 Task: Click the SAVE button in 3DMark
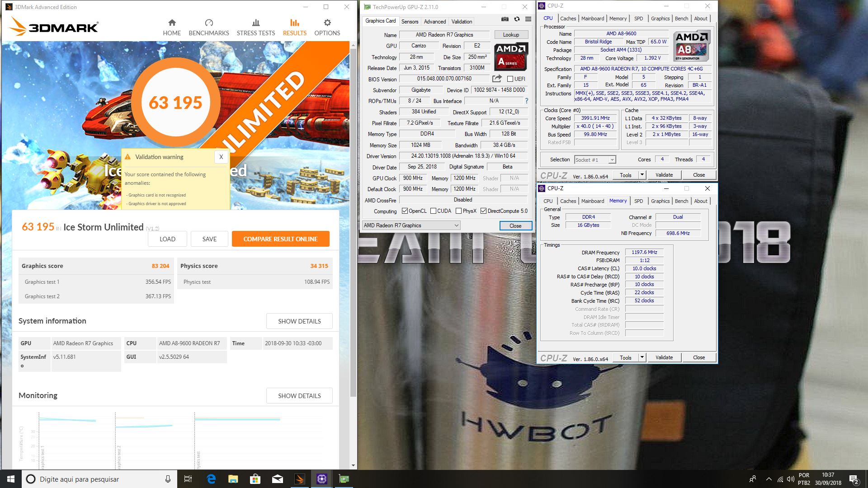tap(209, 239)
